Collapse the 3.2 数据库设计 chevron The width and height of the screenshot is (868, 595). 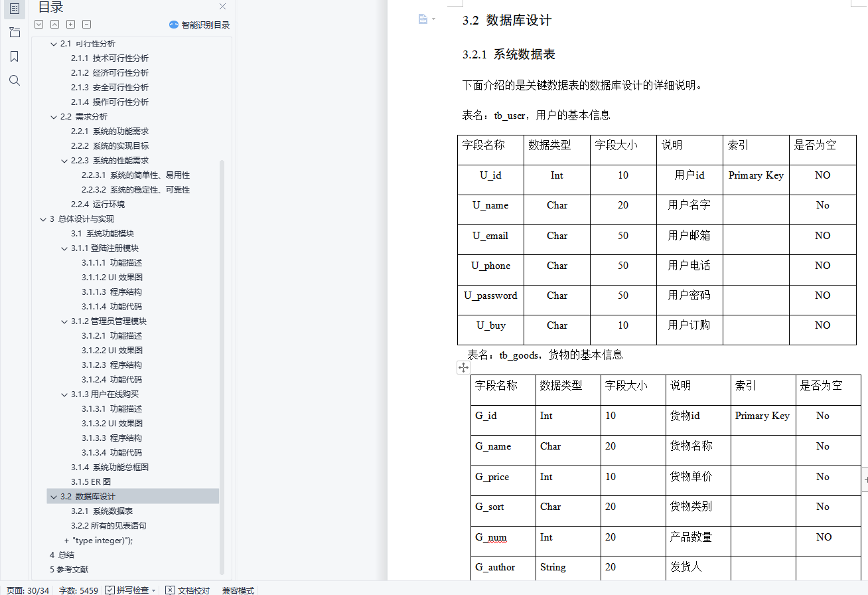pyautogui.click(x=54, y=497)
